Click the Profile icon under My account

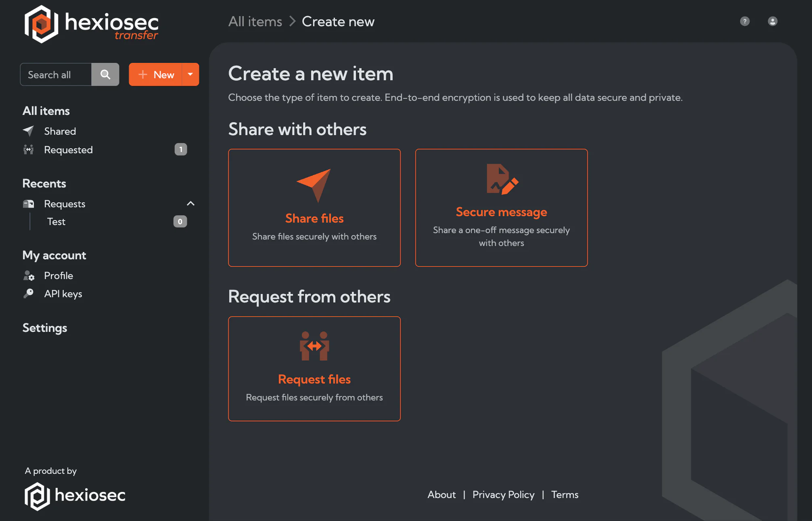28,276
